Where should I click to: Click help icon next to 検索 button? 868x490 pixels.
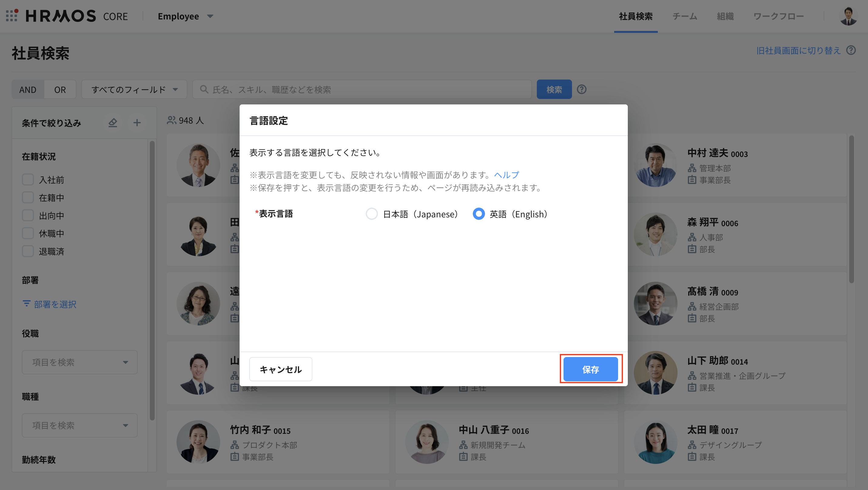[x=582, y=89]
